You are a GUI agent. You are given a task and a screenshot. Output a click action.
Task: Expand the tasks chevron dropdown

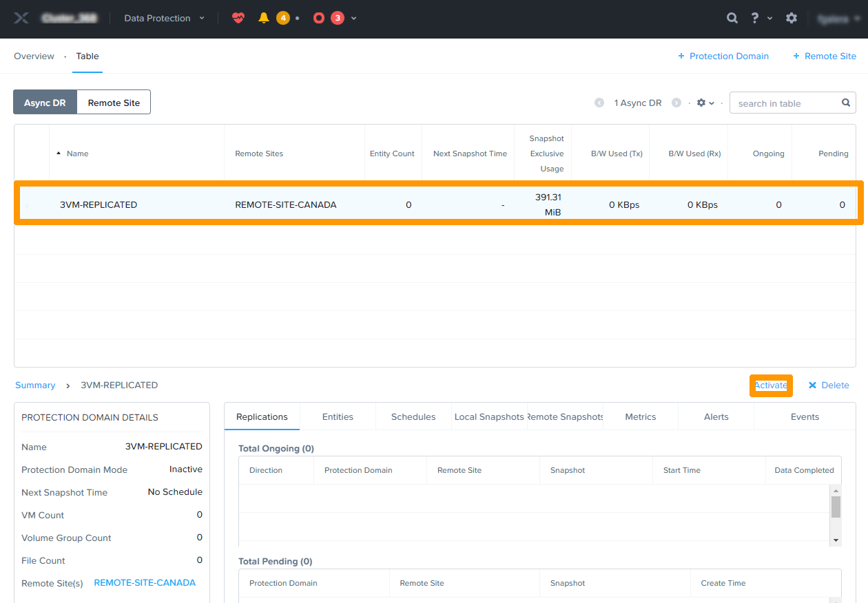353,18
